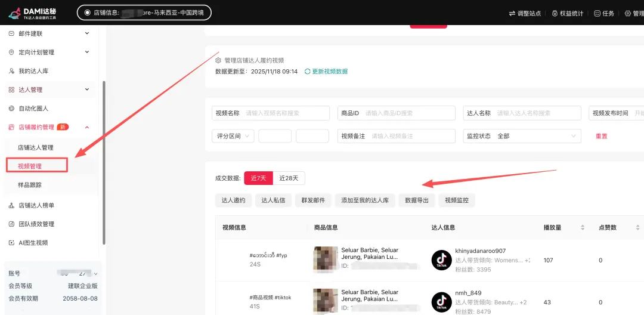This screenshot has width=644, height=315.
Task: Click the video icon beside AI图生视频
Action: click(x=11, y=243)
